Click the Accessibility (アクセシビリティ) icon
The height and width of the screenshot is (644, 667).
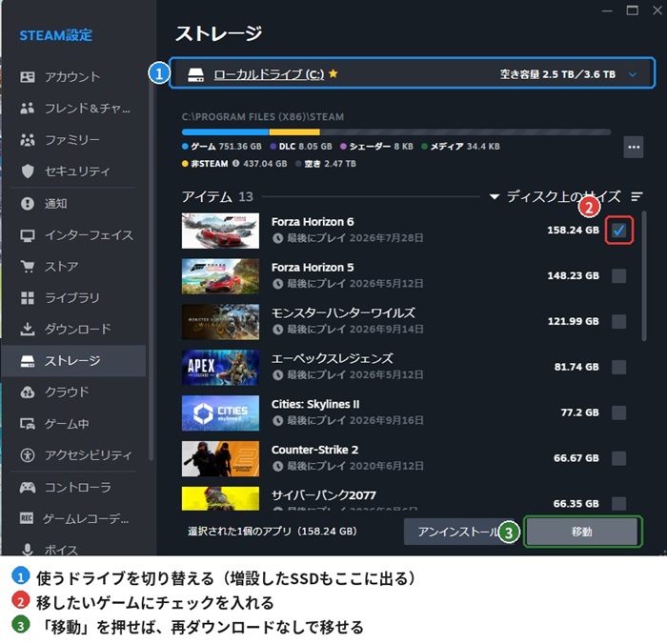pos(28,455)
